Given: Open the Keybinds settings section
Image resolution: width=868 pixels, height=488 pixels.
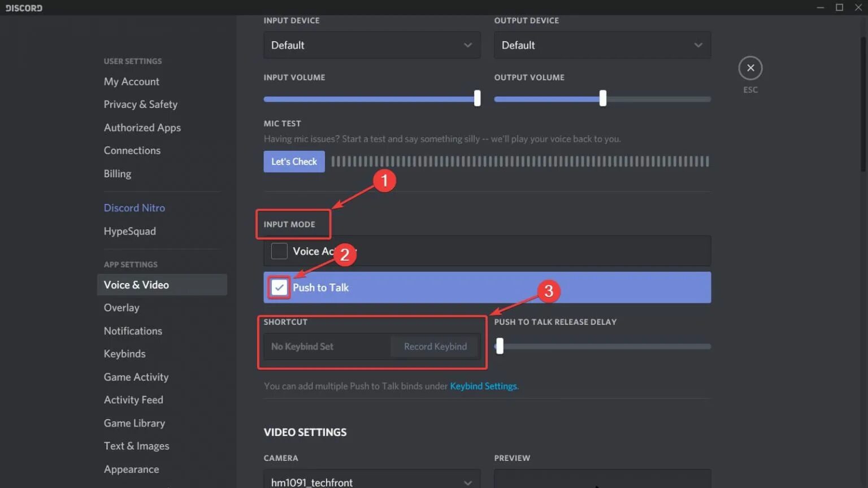Looking at the screenshot, I should pos(125,354).
